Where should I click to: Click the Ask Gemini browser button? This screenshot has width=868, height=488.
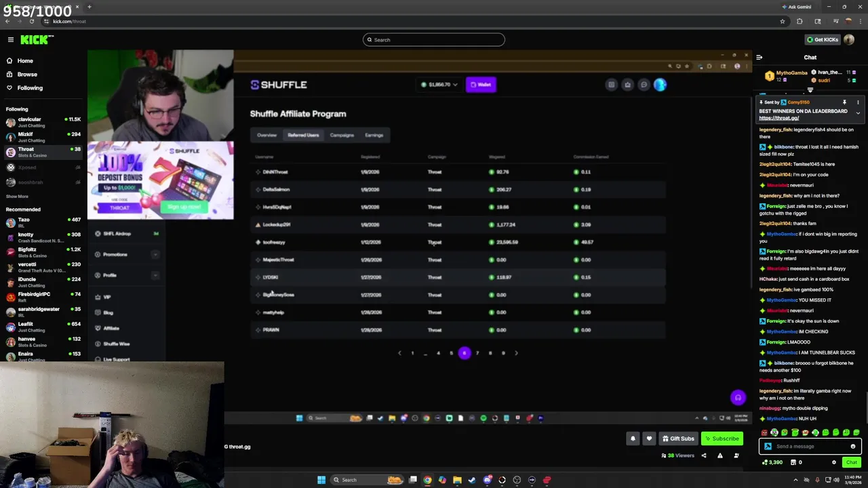(x=796, y=7)
